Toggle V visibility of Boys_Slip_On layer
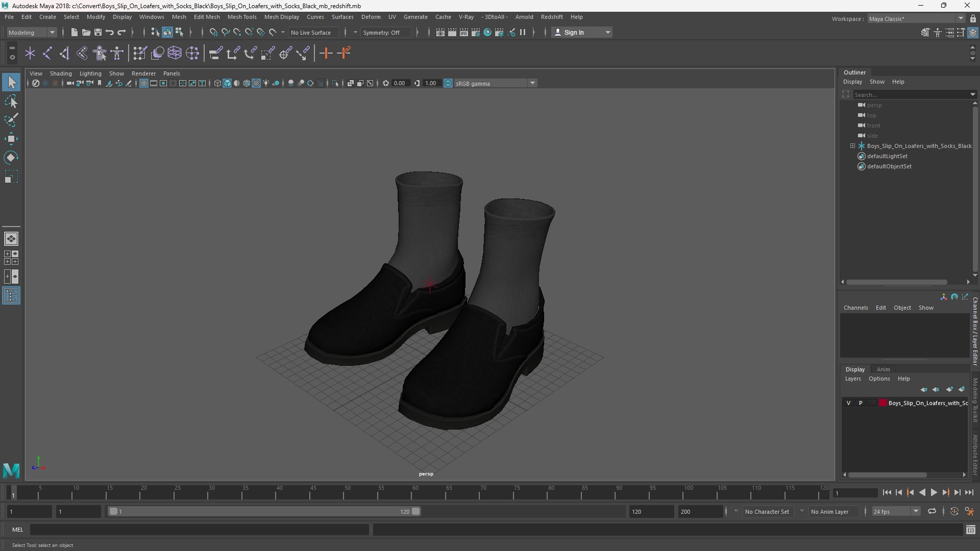 pyautogui.click(x=849, y=403)
